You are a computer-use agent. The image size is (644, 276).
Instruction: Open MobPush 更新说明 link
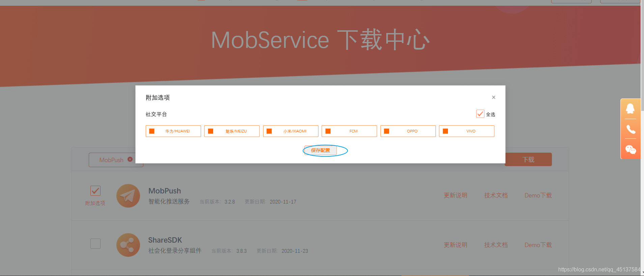[455, 195]
